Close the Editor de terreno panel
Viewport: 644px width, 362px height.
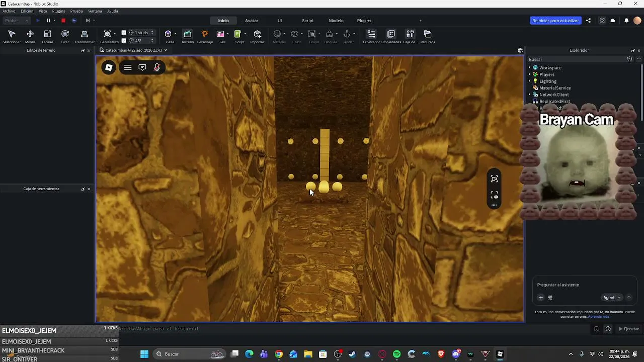89,50
